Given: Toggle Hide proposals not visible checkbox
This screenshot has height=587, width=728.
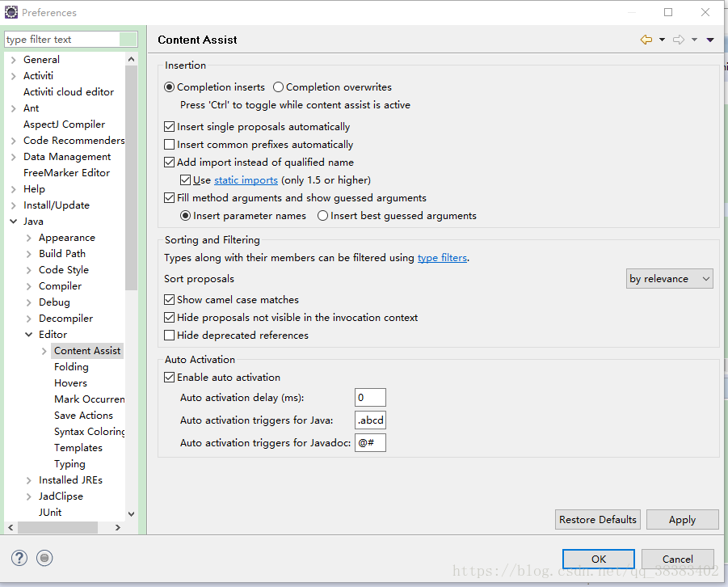Looking at the screenshot, I should click(170, 318).
